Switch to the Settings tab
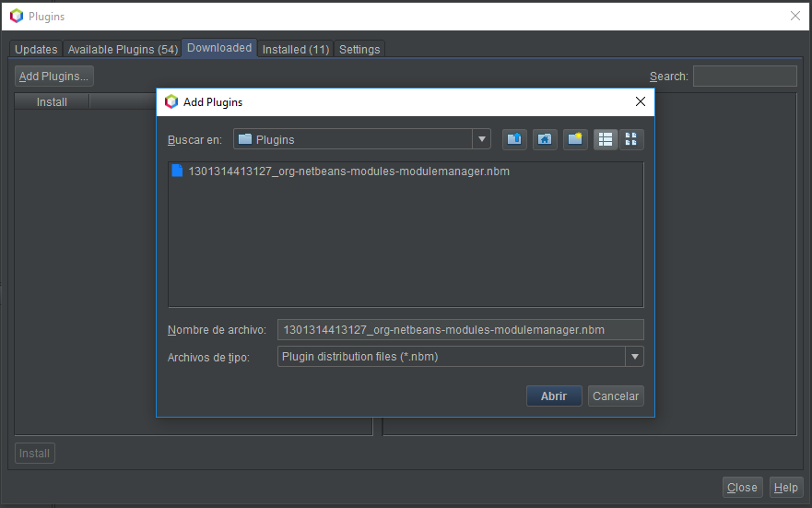The height and width of the screenshot is (508, 812). point(359,49)
